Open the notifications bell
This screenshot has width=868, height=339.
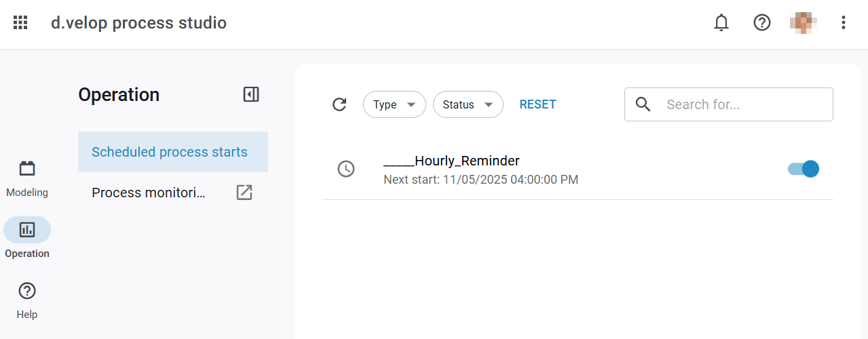coord(721,22)
